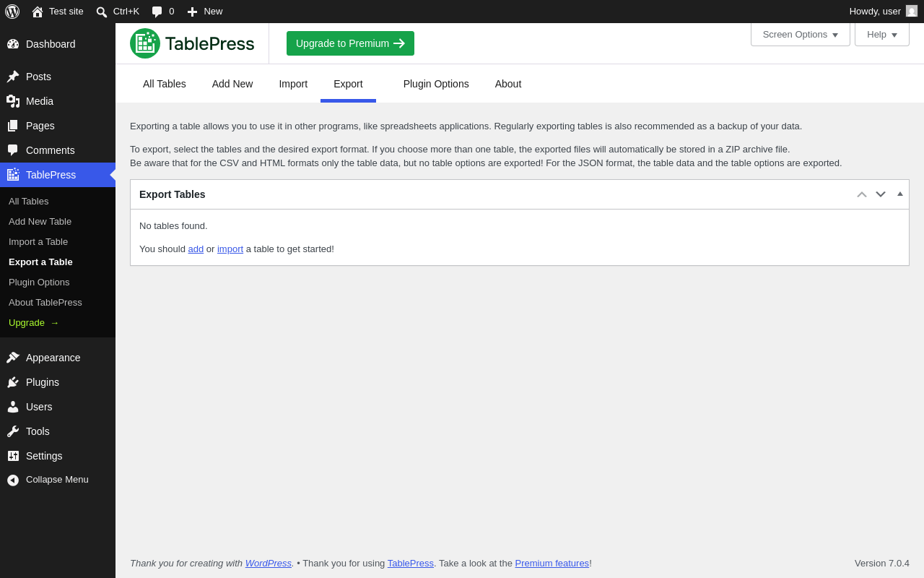The image size is (924, 578).
Task: Open the About tab
Action: (508, 84)
